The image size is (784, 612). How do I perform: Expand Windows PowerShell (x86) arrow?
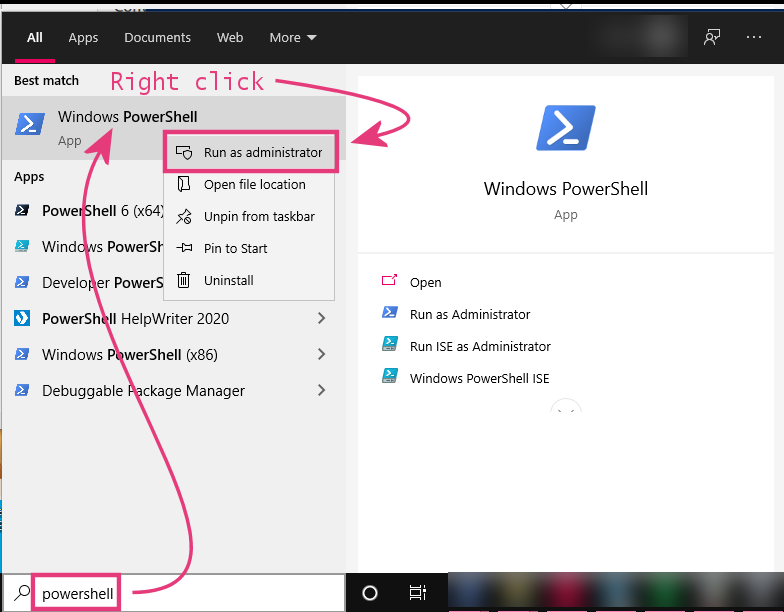tap(322, 354)
